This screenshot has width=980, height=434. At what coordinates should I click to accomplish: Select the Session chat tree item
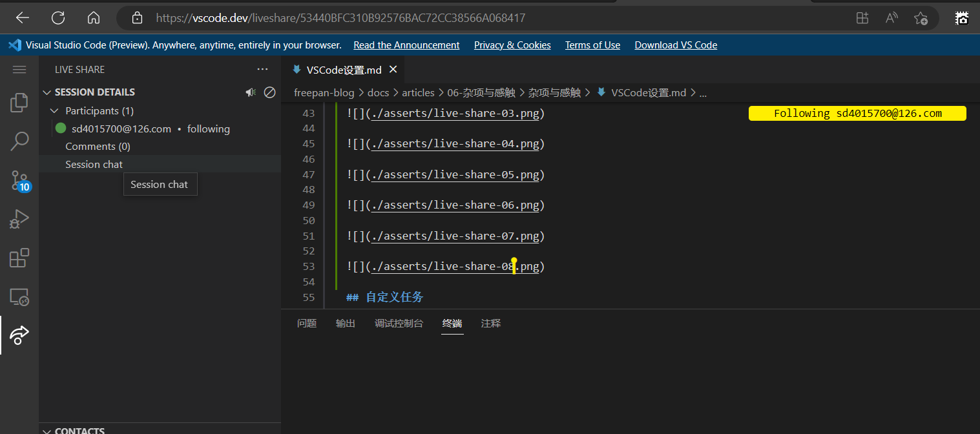click(94, 165)
